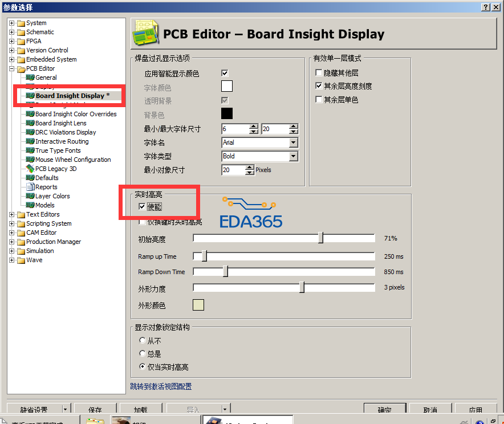
Task: Expand the FPGA tree node
Action: 12,41
